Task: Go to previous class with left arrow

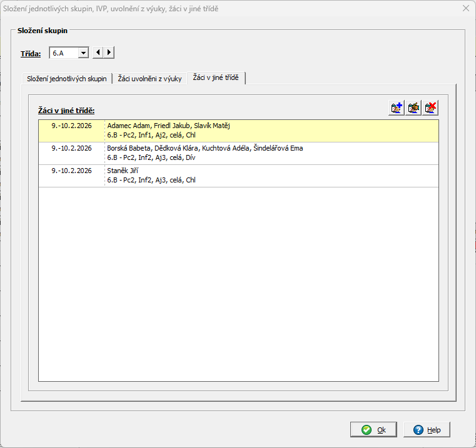Action: click(x=98, y=53)
